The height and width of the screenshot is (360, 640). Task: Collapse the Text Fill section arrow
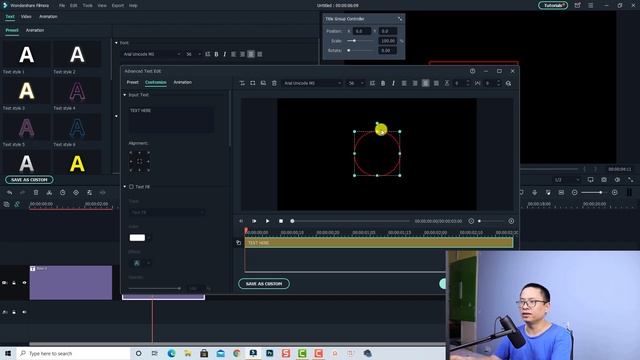coord(125,187)
